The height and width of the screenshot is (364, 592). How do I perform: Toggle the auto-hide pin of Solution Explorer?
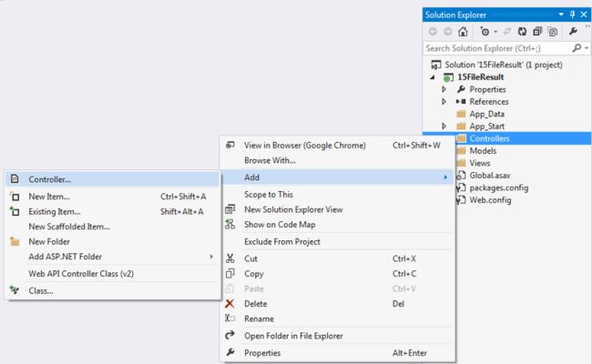pyautogui.click(x=572, y=15)
